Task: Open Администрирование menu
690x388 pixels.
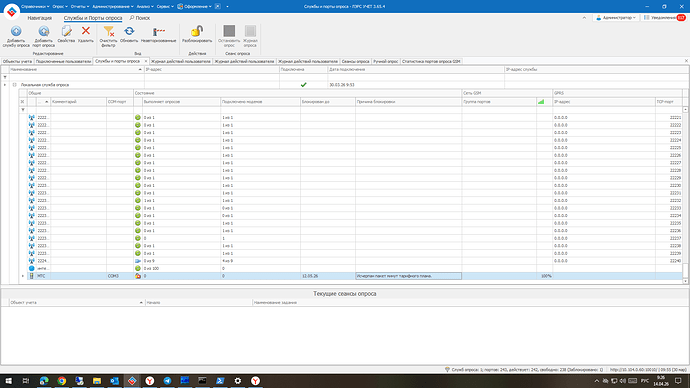Action: click(113, 7)
